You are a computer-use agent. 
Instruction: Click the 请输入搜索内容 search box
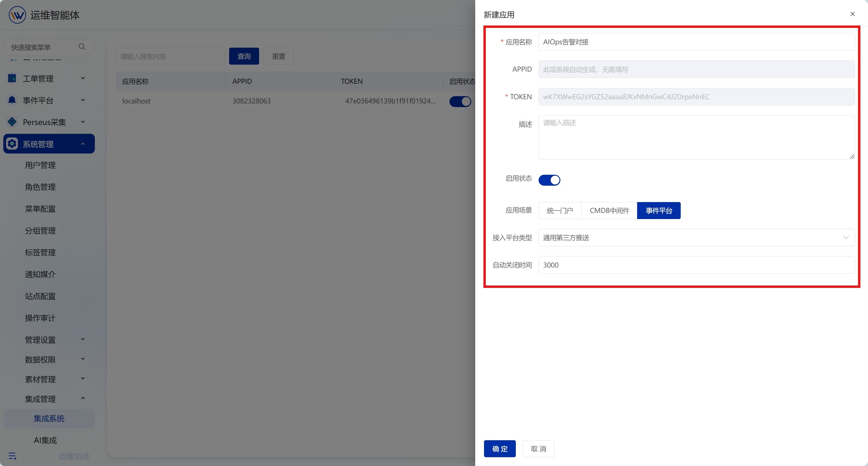click(170, 56)
